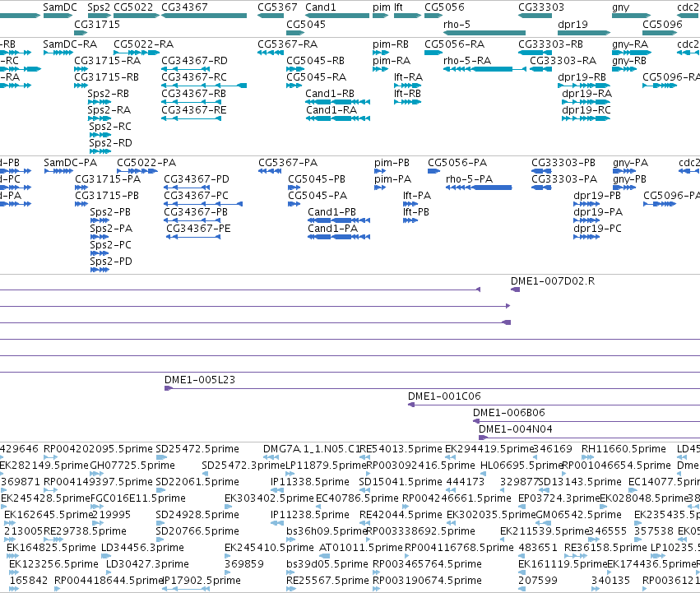This screenshot has height=593, width=700.
Task: Click transcript CG5367-RA
Action: 288,44
